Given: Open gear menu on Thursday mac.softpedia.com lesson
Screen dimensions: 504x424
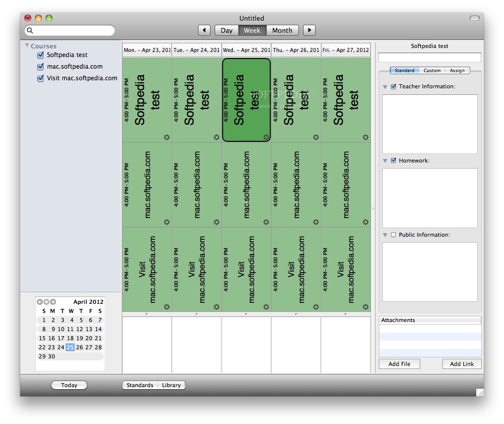Looking at the screenshot, I should tap(316, 222).
